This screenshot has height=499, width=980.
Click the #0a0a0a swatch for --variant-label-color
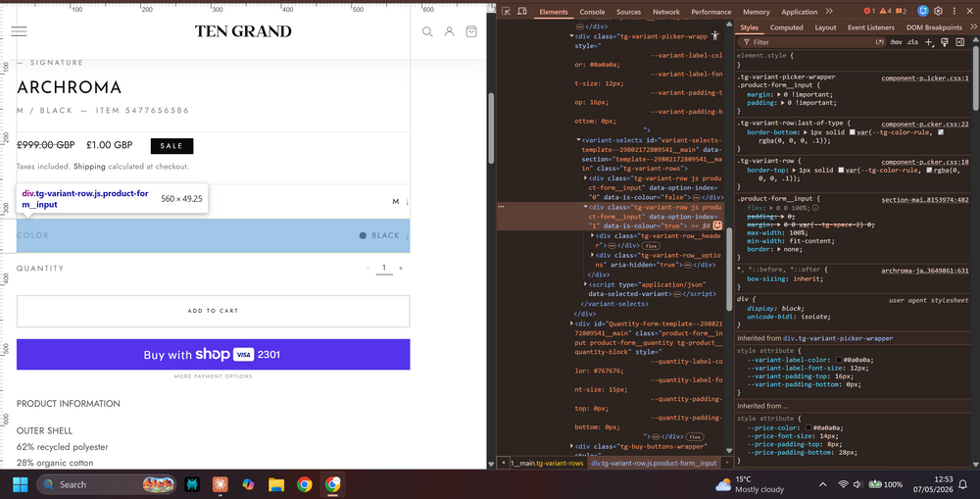point(839,360)
